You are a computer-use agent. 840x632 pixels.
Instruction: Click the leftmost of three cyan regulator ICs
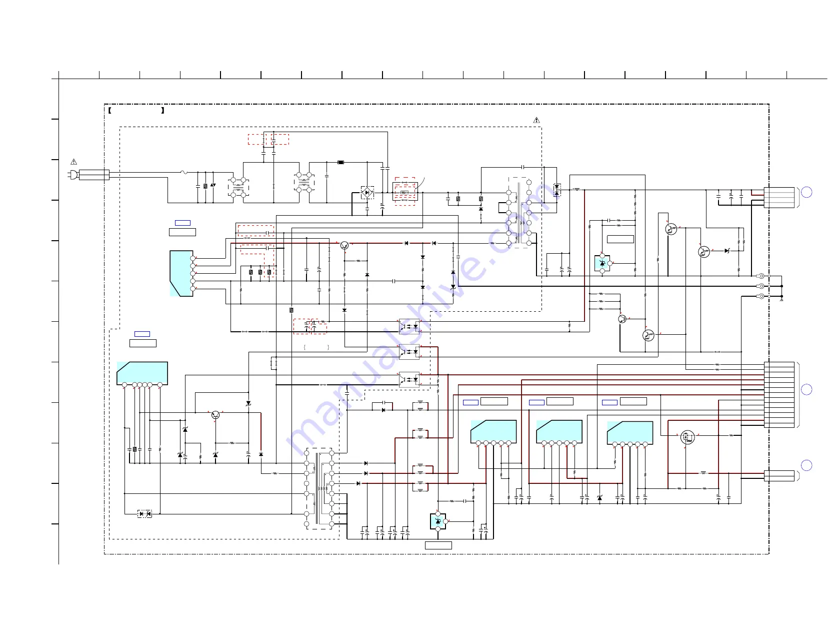click(493, 432)
